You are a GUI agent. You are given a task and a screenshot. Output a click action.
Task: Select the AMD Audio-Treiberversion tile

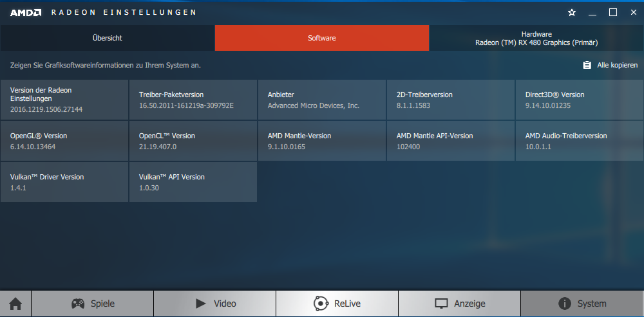(x=580, y=141)
